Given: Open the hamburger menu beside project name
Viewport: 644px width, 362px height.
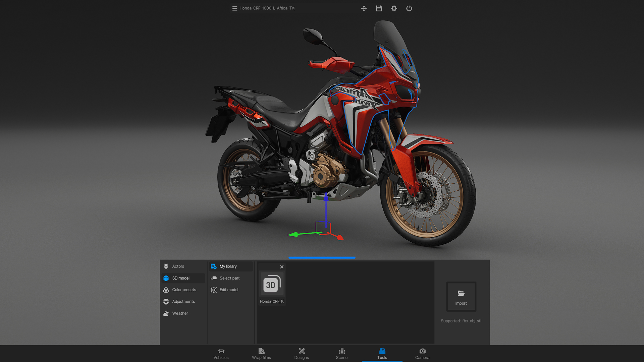Looking at the screenshot, I should click(235, 8).
